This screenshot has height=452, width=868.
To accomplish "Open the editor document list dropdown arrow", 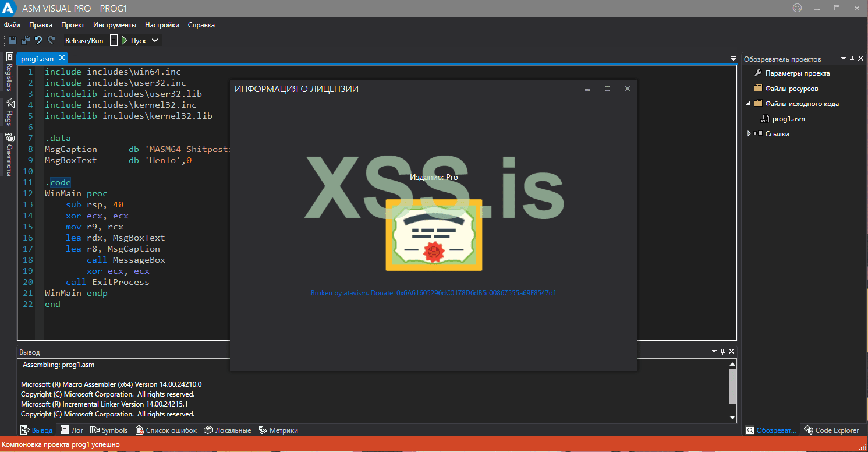I will click(x=733, y=59).
